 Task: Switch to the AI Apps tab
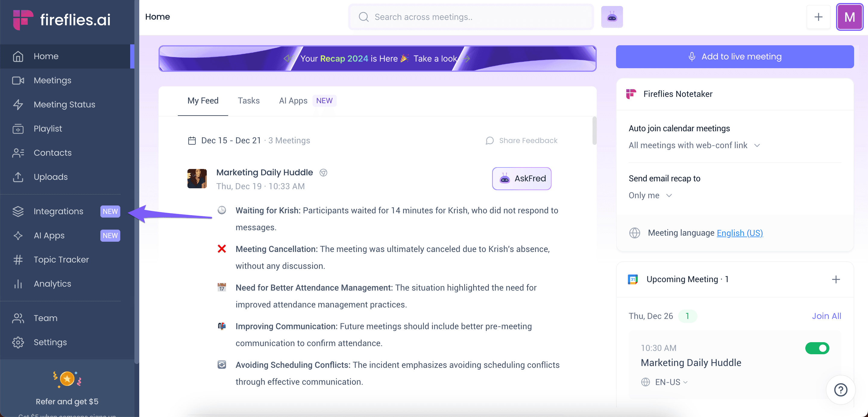click(293, 100)
